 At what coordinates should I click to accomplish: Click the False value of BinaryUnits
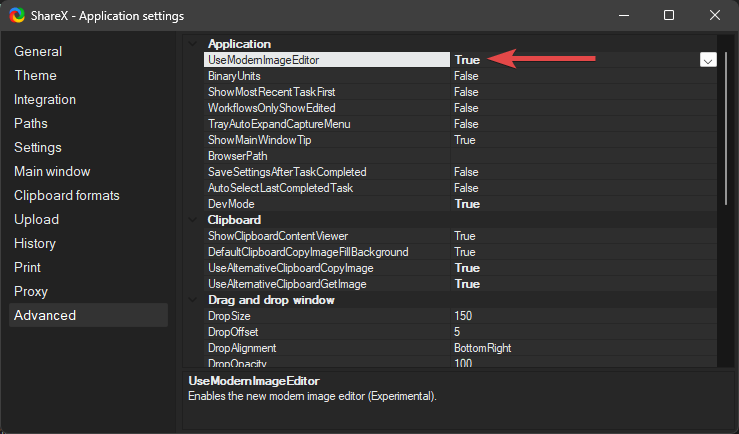click(466, 76)
